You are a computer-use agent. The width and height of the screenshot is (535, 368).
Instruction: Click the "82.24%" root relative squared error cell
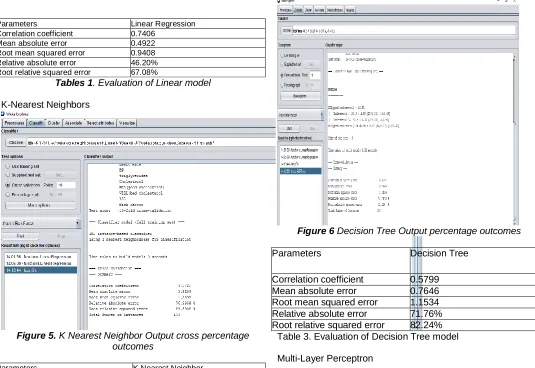(473, 325)
